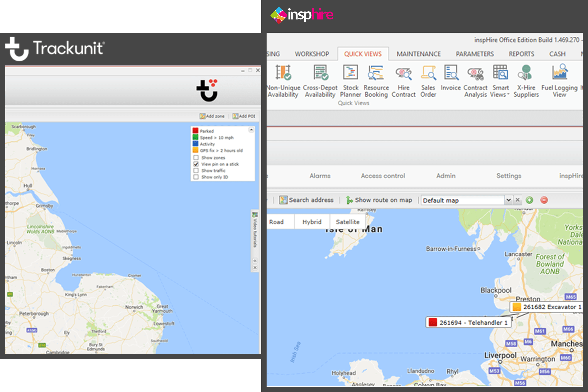
Task: Switch map to Road view
Action: [280, 222]
